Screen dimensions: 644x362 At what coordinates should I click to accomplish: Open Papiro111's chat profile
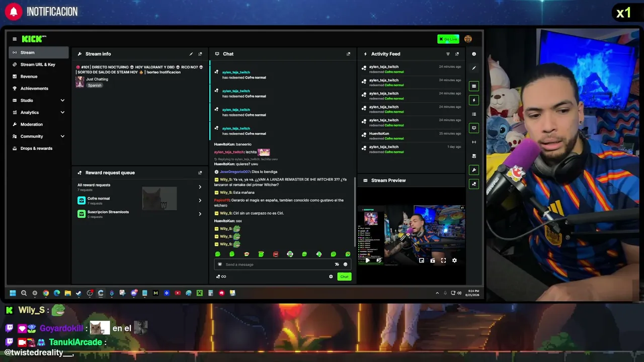pos(221,200)
